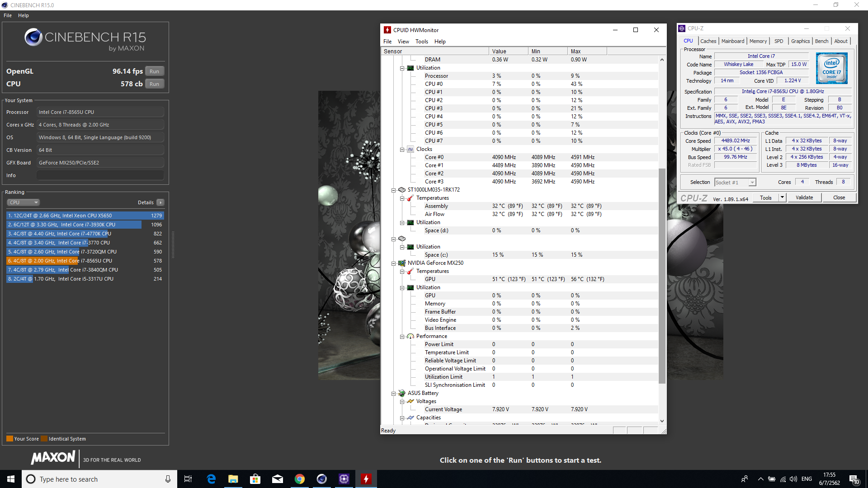Viewport: 868px width, 488px height.
Task: Switch to the Bench tab in CPU-Z
Action: click(822, 41)
